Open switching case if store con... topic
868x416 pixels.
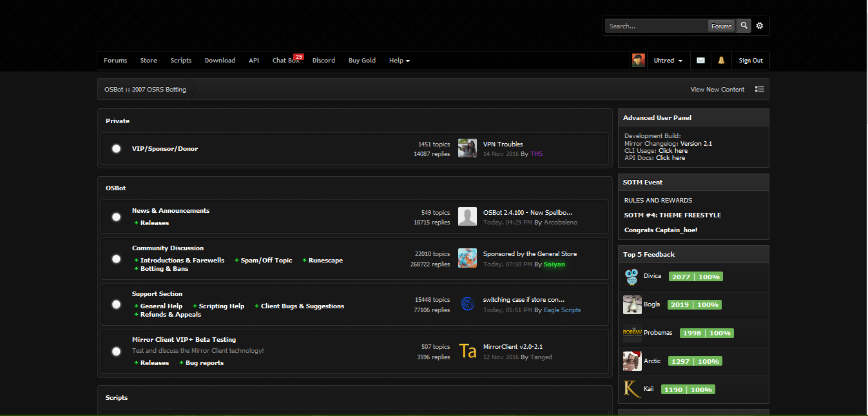coord(524,300)
